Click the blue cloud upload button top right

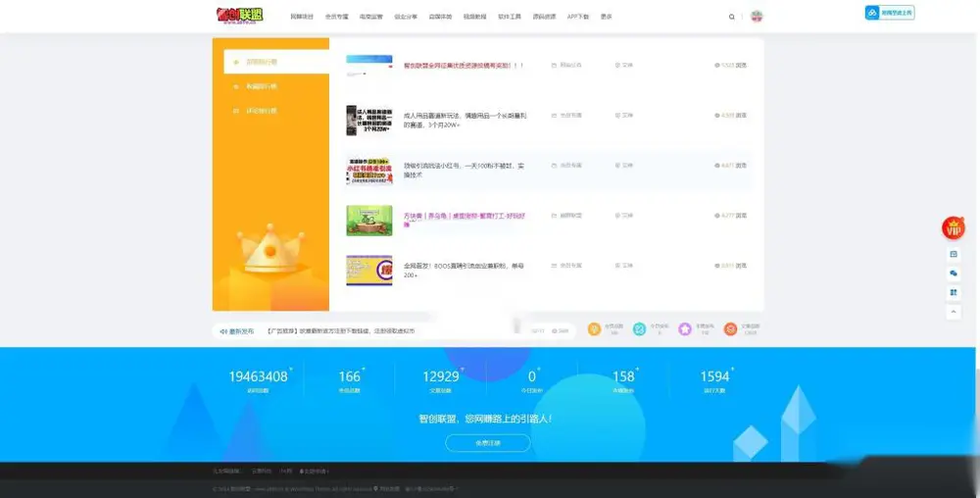pos(890,13)
